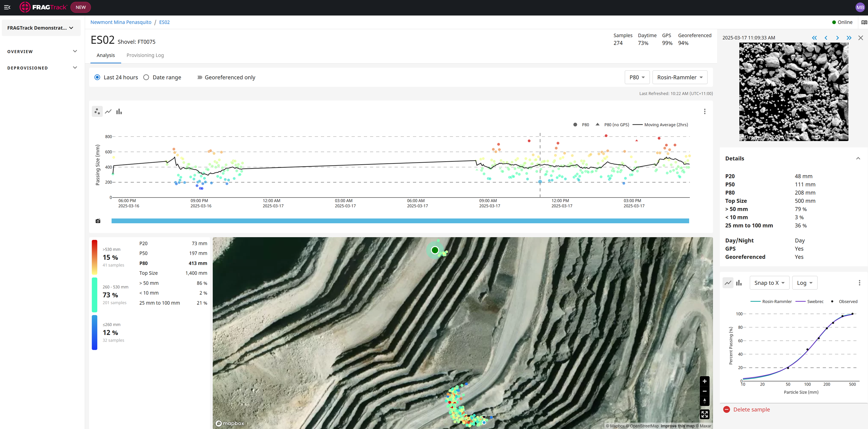Click the P80 413 mm value row
This screenshot has width=868, height=429.
click(x=173, y=263)
